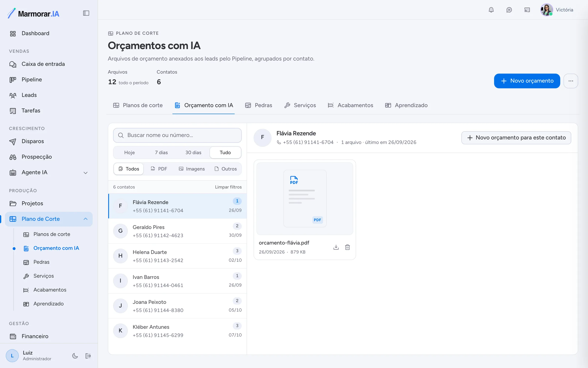588x368 pixels.
Task: Collapse the sidebar panel icon
Action: point(86,13)
